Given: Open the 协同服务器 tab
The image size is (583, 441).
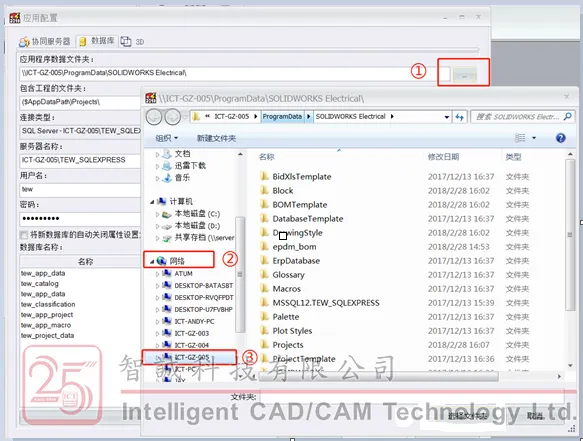Looking at the screenshot, I should coord(45,42).
